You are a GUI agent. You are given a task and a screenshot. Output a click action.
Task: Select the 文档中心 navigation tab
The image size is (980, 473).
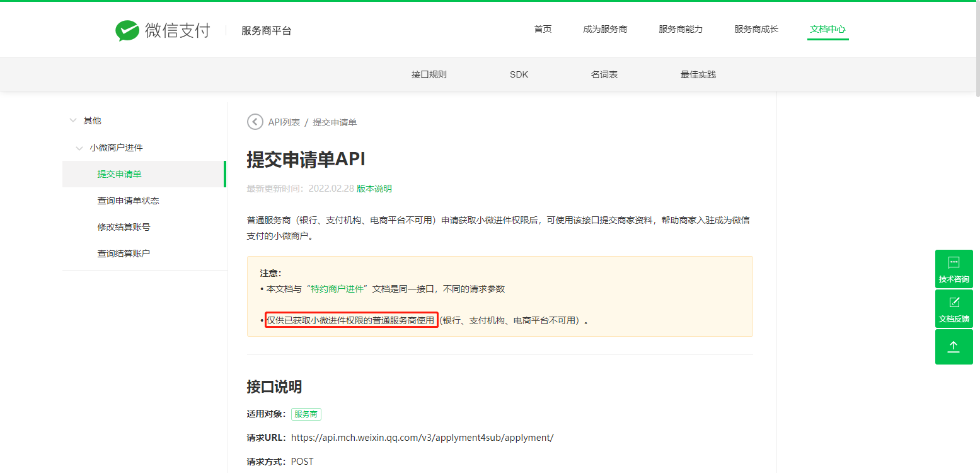pyautogui.click(x=827, y=29)
